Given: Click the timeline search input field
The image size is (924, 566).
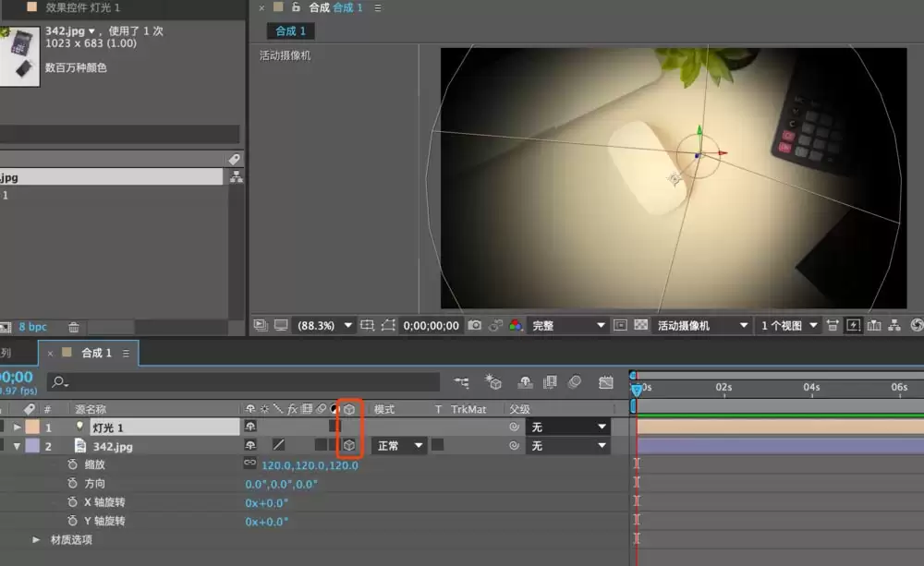Looking at the screenshot, I should point(244,382).
